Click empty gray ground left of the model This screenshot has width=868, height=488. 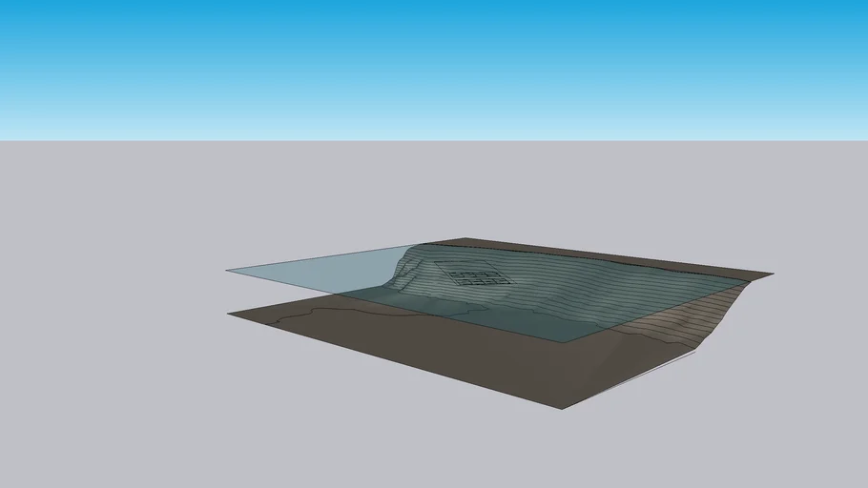click(x=114, y=286)
